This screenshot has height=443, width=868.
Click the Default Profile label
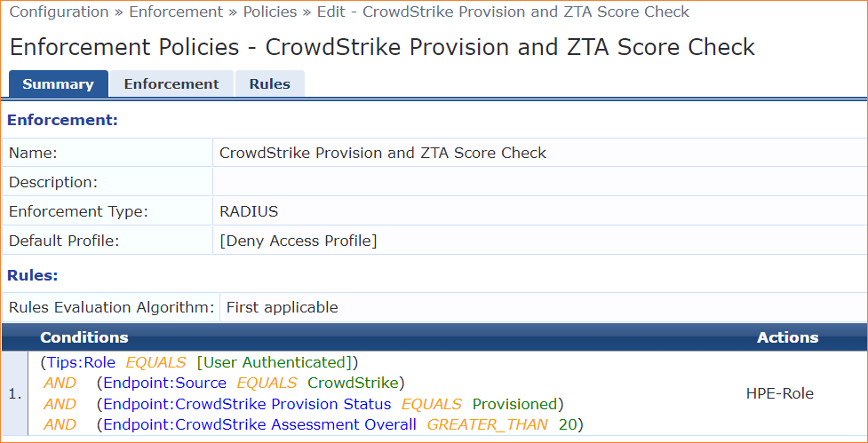tap(64, 241)
